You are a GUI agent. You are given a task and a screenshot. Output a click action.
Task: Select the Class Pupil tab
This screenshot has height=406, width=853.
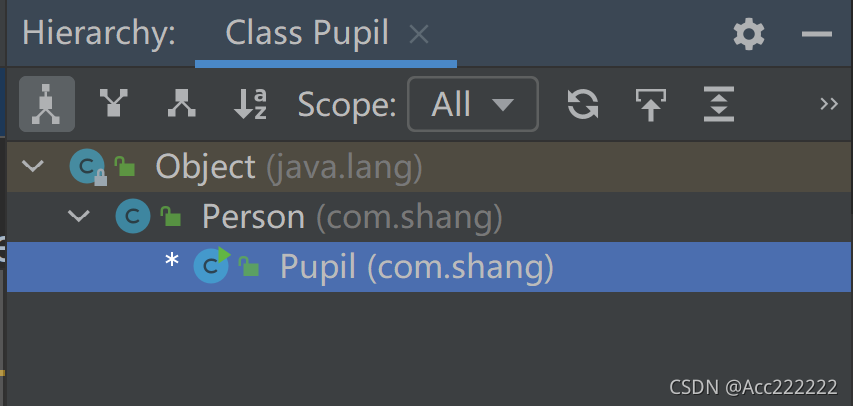click(x=307, y=34)
